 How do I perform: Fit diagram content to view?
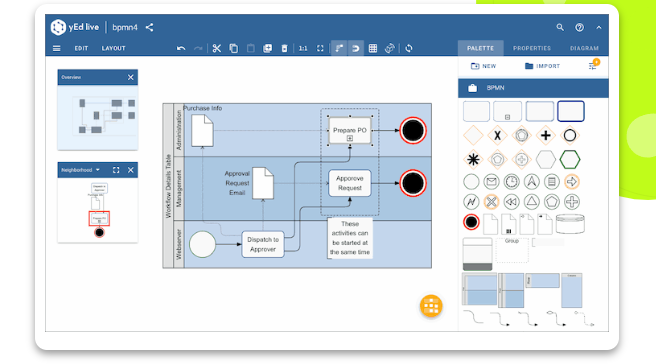pos(320,48)
